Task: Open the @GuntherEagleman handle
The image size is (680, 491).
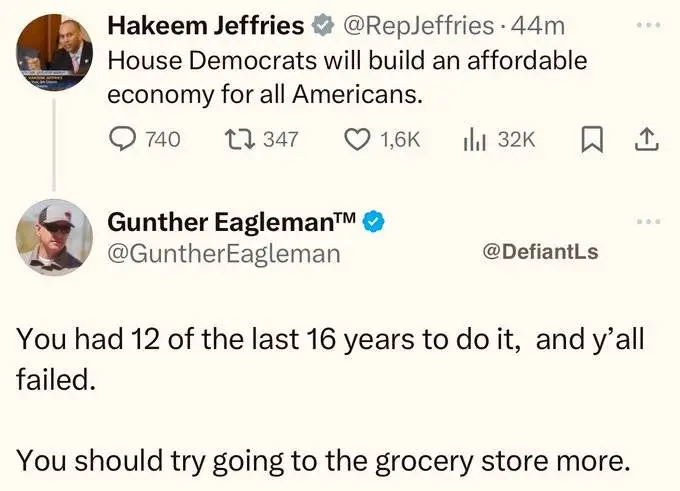Action: click(x=223, y=253)
